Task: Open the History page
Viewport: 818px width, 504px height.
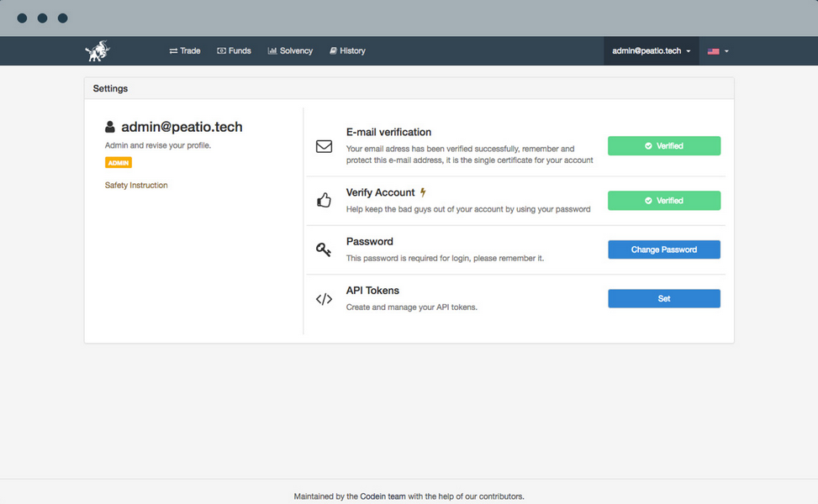Action: tap(347, 50)
